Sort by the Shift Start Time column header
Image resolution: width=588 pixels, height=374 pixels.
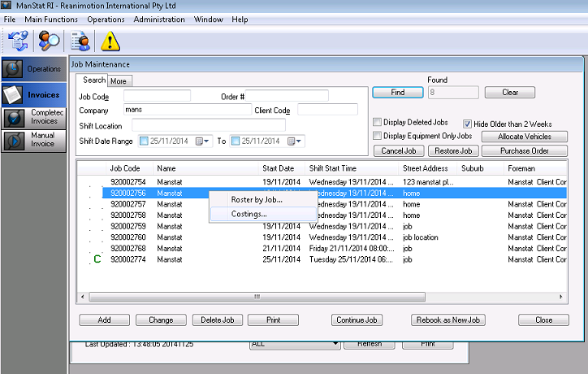352,168
